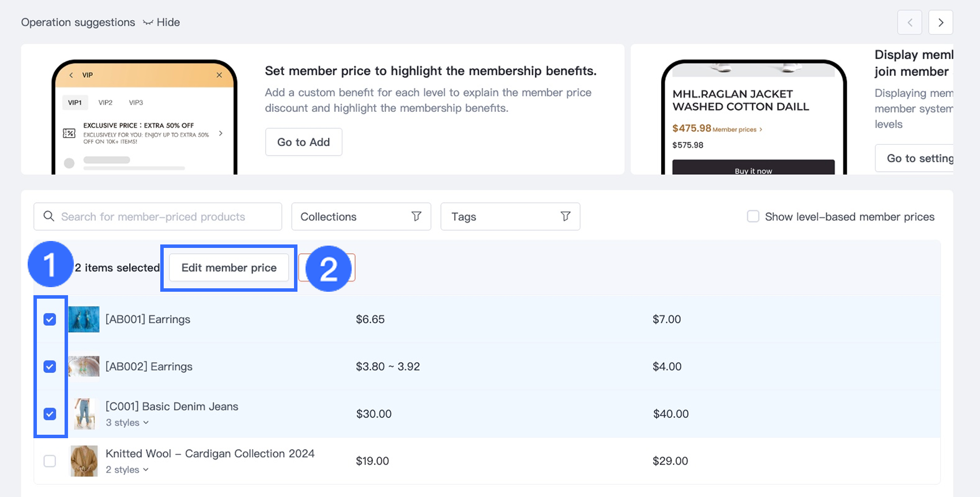Switch to the VIP3 tab in preview
980x497 pixels.
coord(136,103)
